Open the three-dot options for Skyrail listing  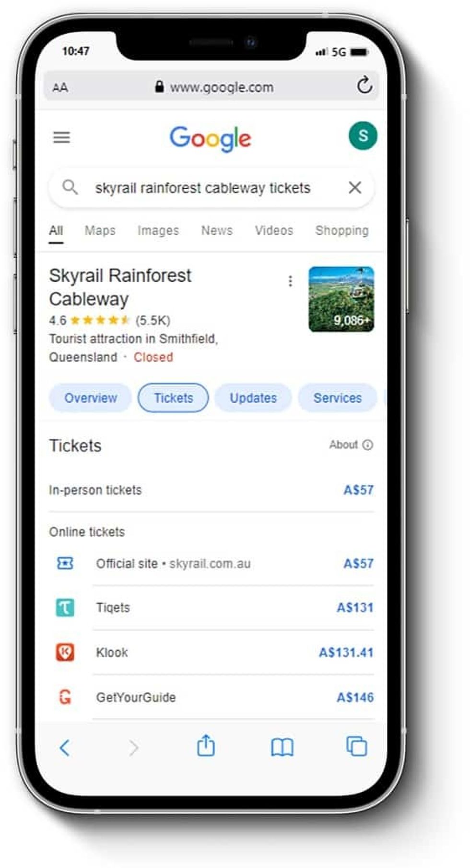[x=290, y=281]
